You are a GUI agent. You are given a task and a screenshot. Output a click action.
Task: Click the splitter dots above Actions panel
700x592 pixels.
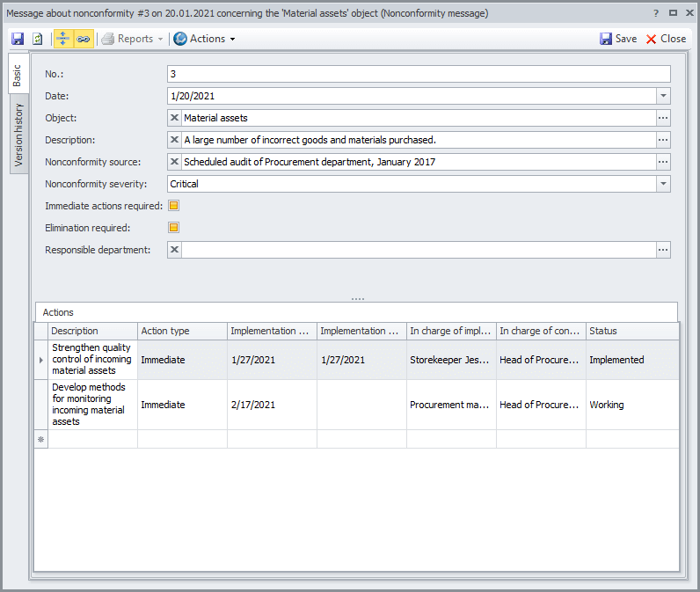tap(358, 299)
